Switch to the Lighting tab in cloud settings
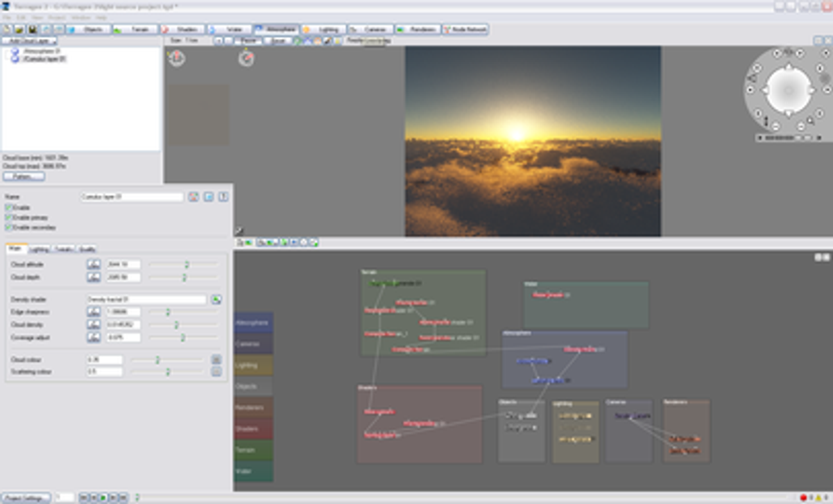833x504 pixels. coord(39,249)
